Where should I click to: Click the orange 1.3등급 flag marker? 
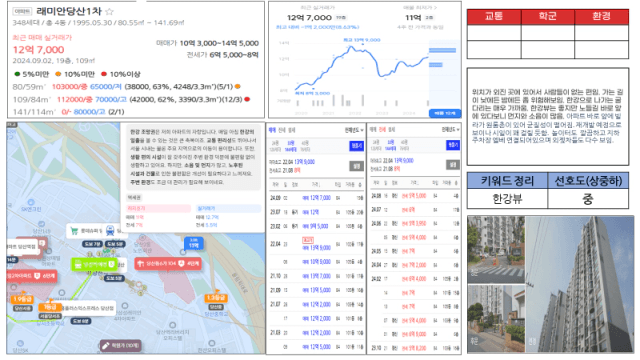216,298
